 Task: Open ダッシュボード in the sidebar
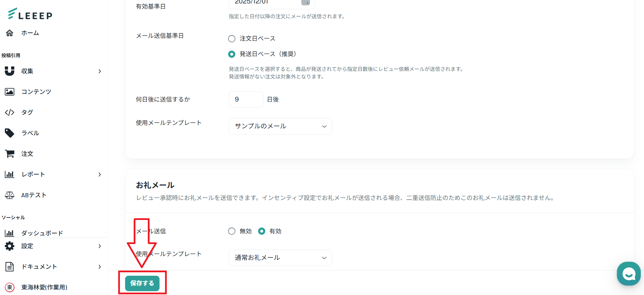coord(42,233)
